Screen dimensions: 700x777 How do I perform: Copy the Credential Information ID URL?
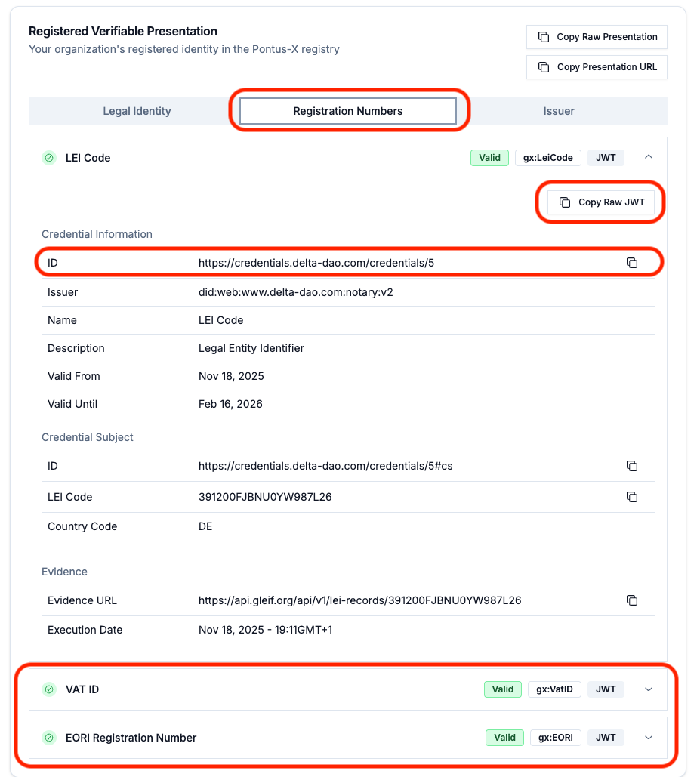(x=632, y=263)
